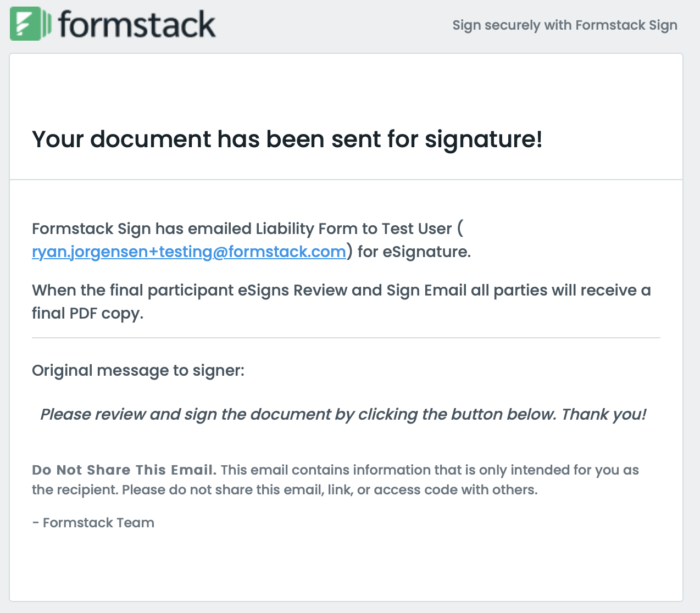Open the ryan.jorgensen+testing@formstack.com email link
This screenshot has width=700, height=613.
coord(188,252)
